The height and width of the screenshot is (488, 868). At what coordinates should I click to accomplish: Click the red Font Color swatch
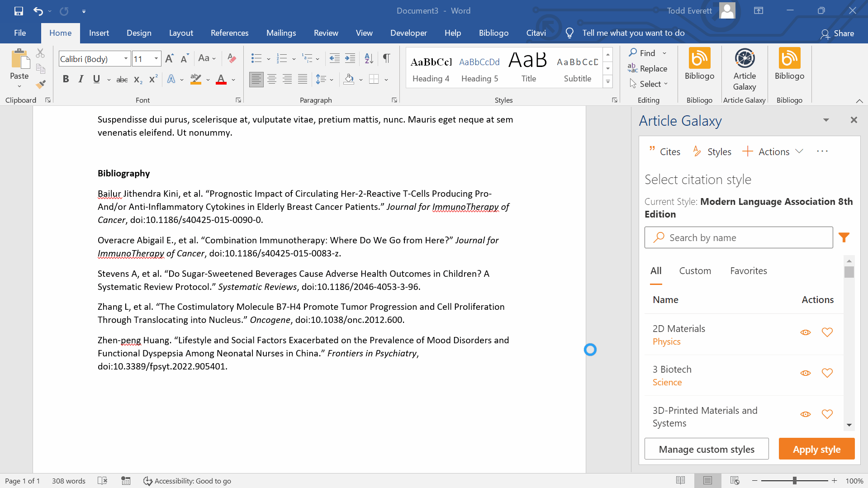(221, 80)
